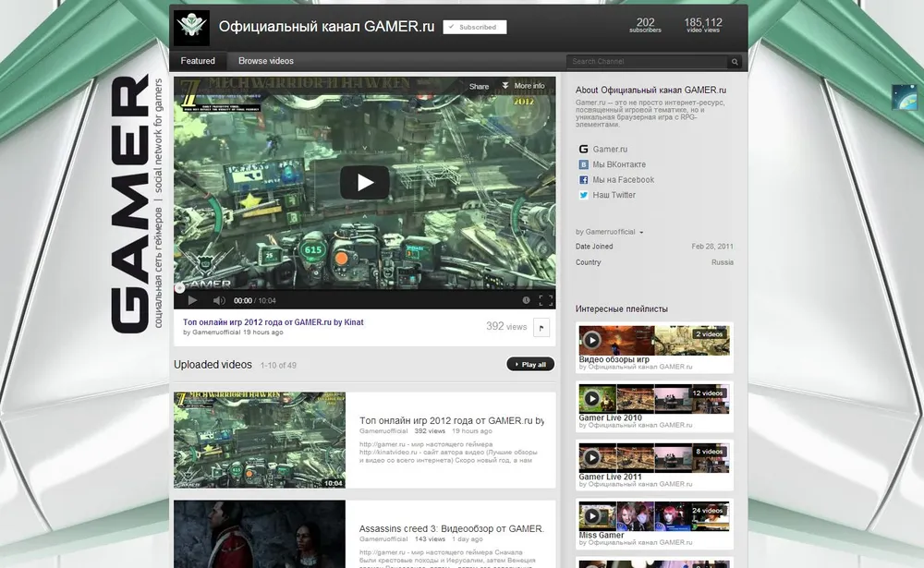Click the Twitter bird icon
The image size is (924, 568).
(x=583, y=195)
